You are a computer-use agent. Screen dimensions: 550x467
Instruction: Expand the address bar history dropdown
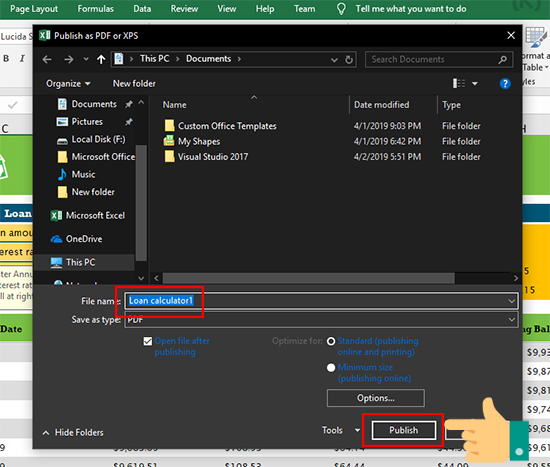[334, 60]
